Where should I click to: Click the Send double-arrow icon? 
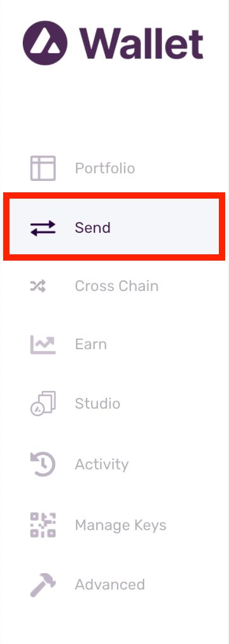tap(42, 228)
